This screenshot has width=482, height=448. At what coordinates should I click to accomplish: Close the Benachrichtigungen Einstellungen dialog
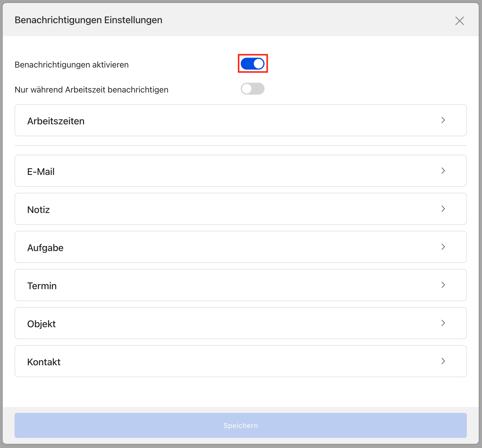(x=459, y=21)
